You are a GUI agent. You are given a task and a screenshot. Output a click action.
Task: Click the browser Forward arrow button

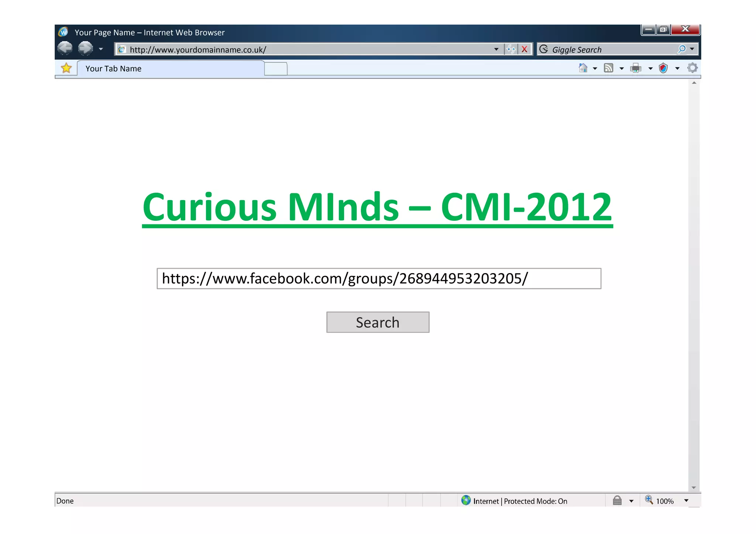click(x=85, y=48)
